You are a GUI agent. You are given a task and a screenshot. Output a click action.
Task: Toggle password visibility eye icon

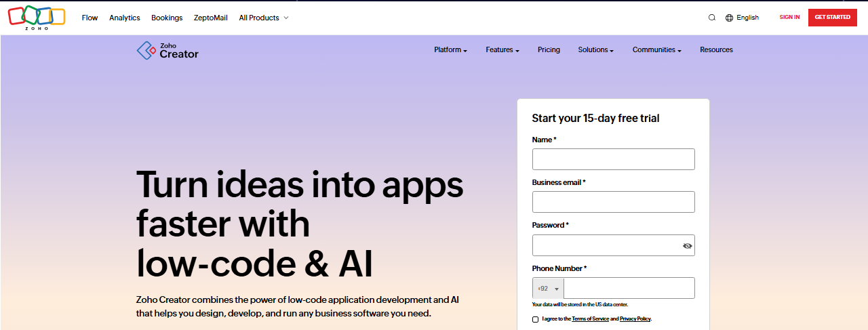pos(688,246)
